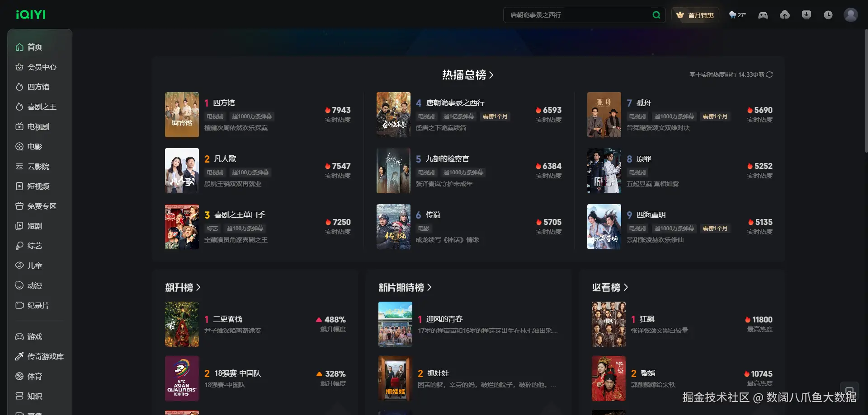Click the weather 27° indicator
868x415 pixels.
point(737,15)
